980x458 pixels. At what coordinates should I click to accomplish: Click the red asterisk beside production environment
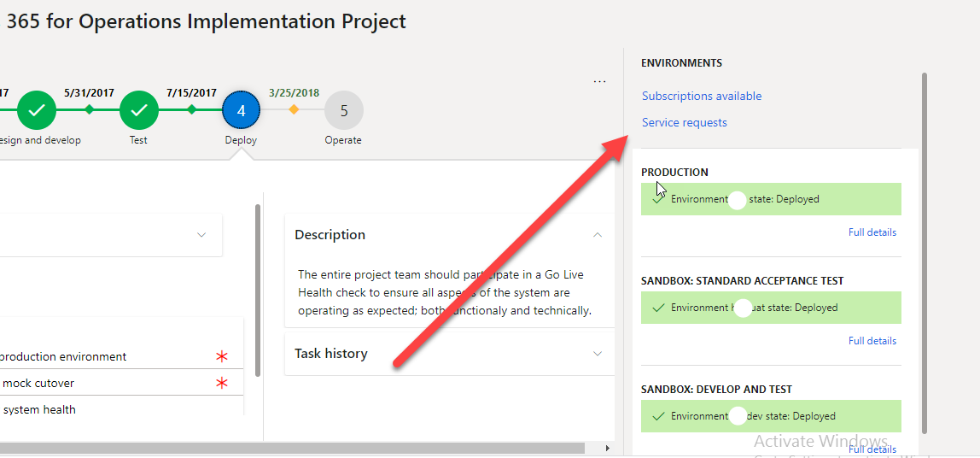(221, 356)
